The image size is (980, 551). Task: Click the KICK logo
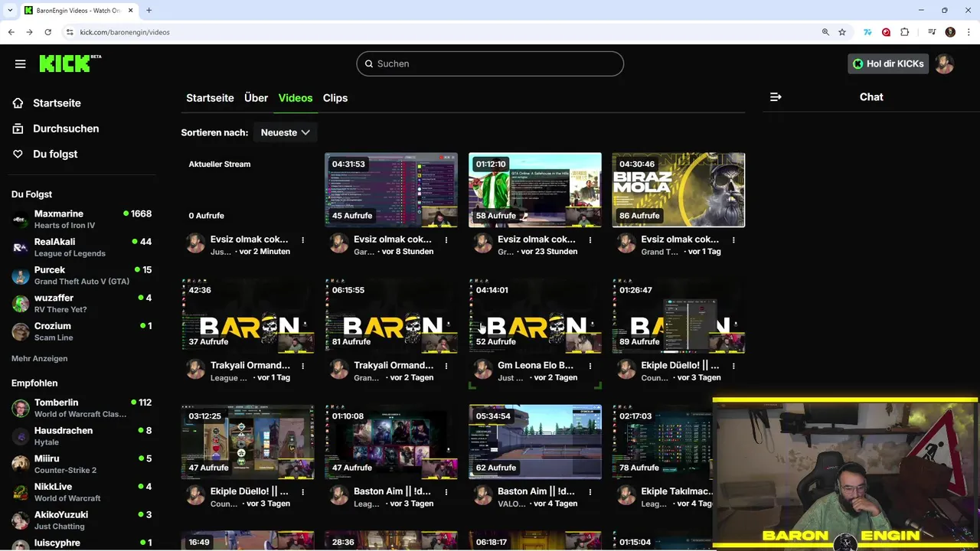pyautogui.click(x=70, y=64)
